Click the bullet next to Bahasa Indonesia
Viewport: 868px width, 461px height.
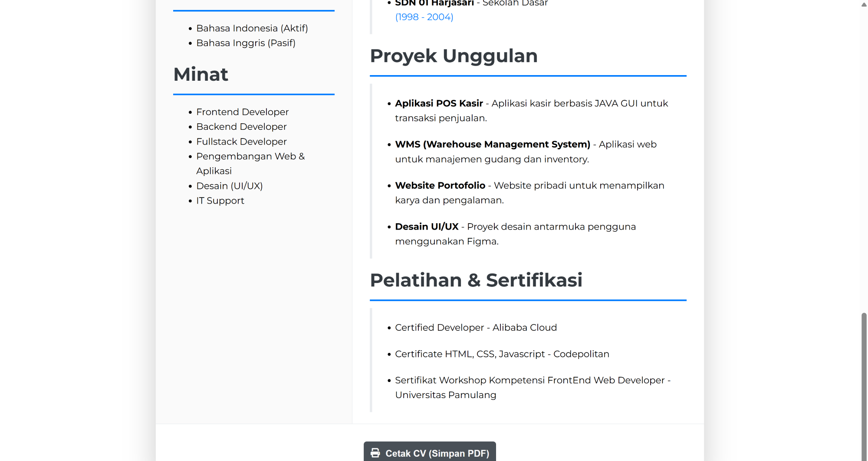point(190,28)
